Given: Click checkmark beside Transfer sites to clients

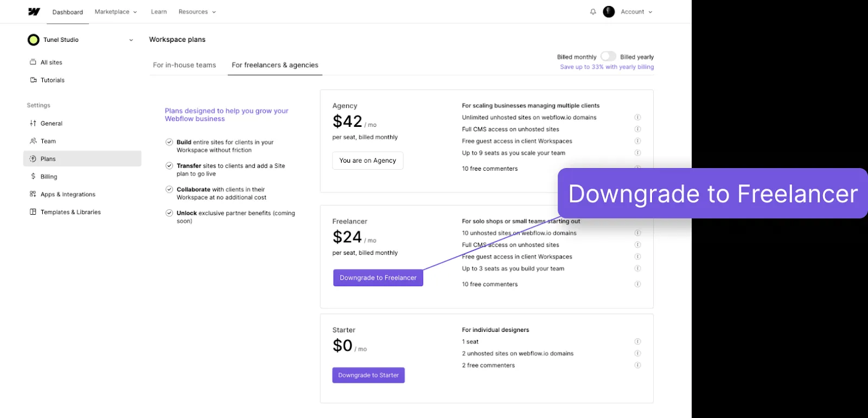Looking at the screenshot, I should (x=169, y=165).
